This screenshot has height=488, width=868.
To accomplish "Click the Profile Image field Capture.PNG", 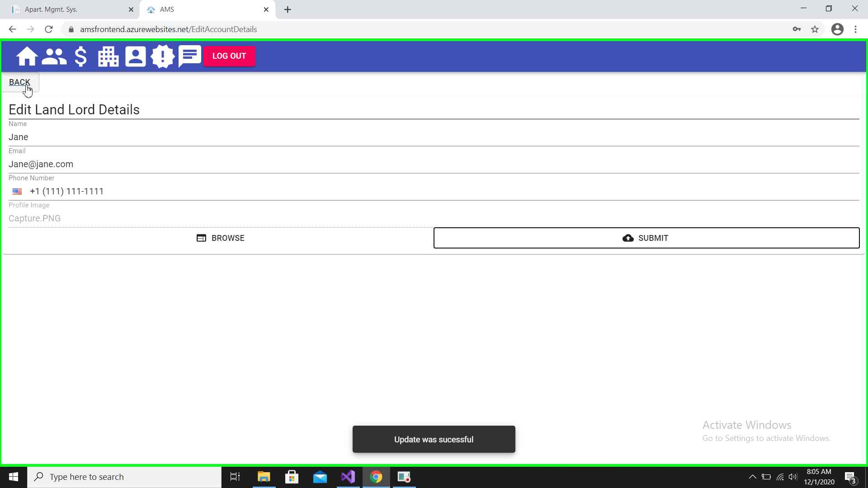I will (x=434, y=218).
